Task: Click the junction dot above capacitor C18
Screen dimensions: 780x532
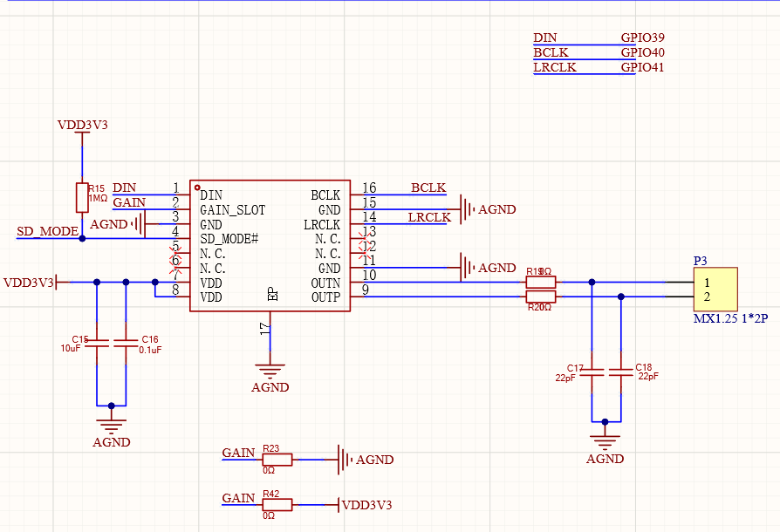Action: click(621, 297)
